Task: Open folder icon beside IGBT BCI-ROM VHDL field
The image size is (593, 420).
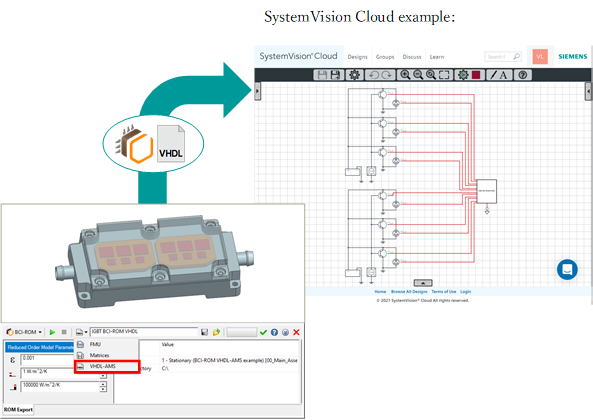Action: point(216,332)
